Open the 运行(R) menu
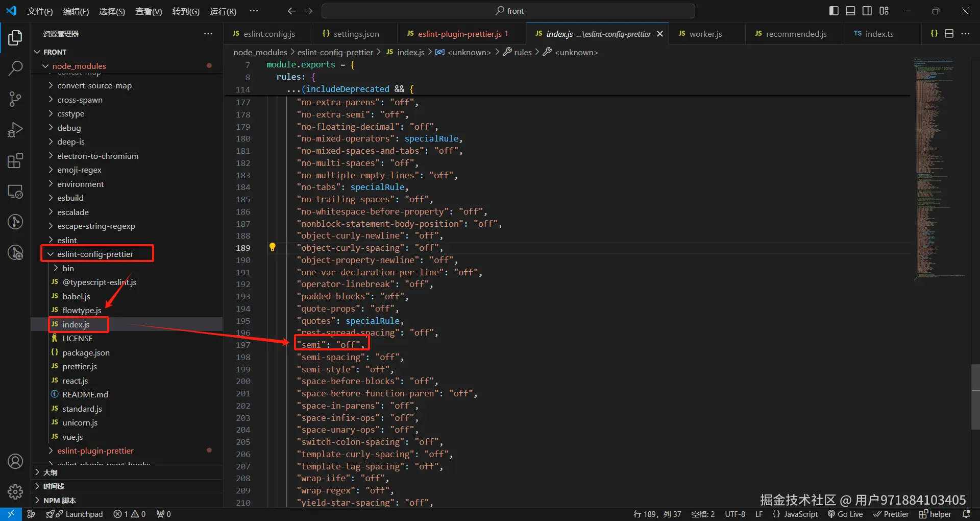The image size is (980, 521). pyautogui.click(x=223, y=11)
